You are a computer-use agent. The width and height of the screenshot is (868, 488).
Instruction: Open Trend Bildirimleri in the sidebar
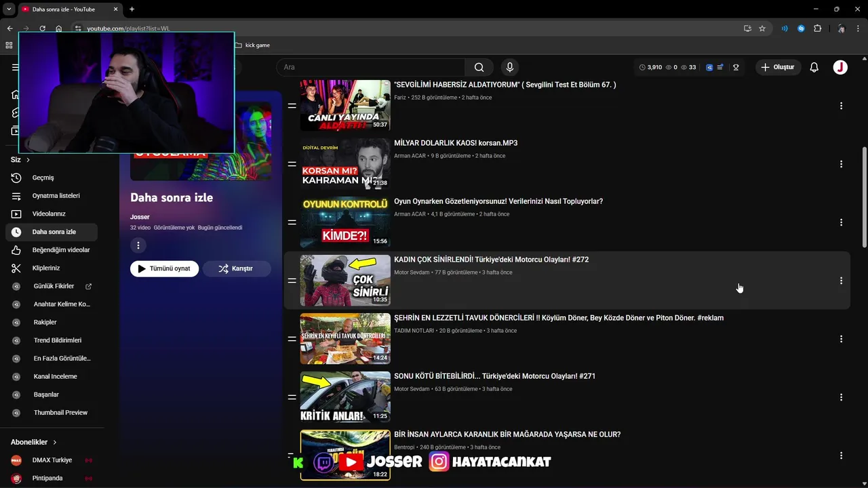click(52, 340)
